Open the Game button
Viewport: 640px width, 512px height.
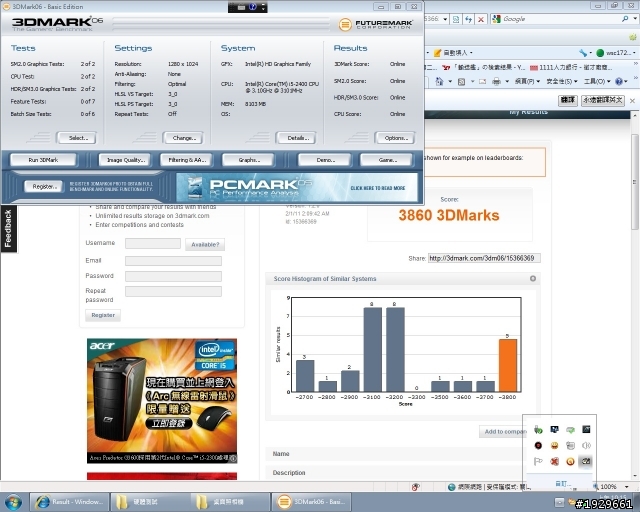coord(387,160)
